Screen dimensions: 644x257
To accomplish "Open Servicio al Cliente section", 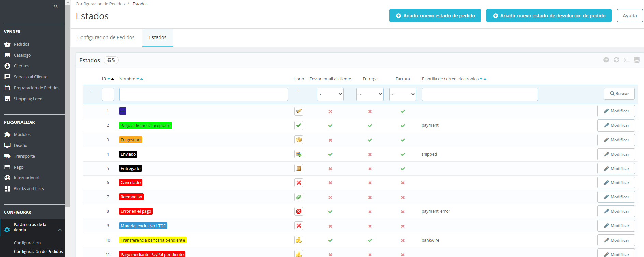I will [x=31, y=77].
